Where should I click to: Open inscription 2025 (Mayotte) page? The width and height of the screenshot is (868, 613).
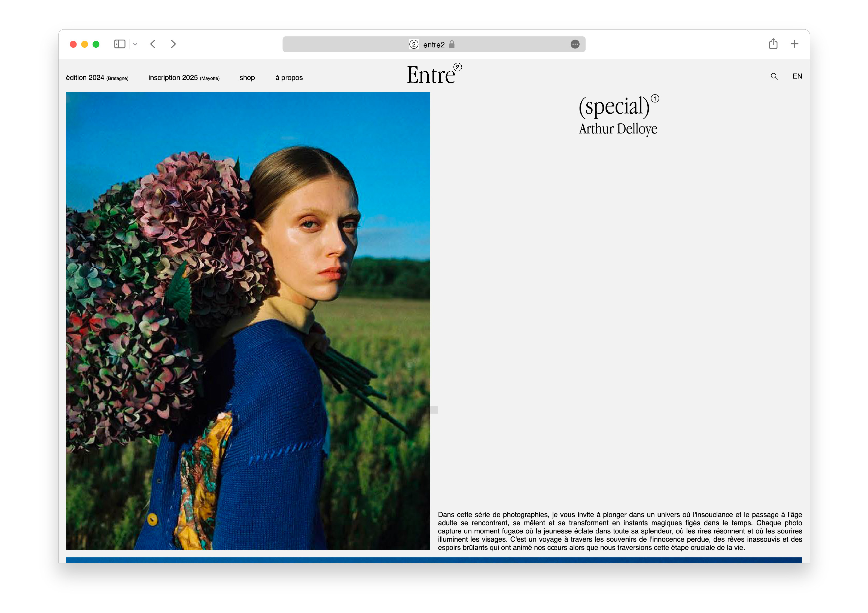click(184, 78)
